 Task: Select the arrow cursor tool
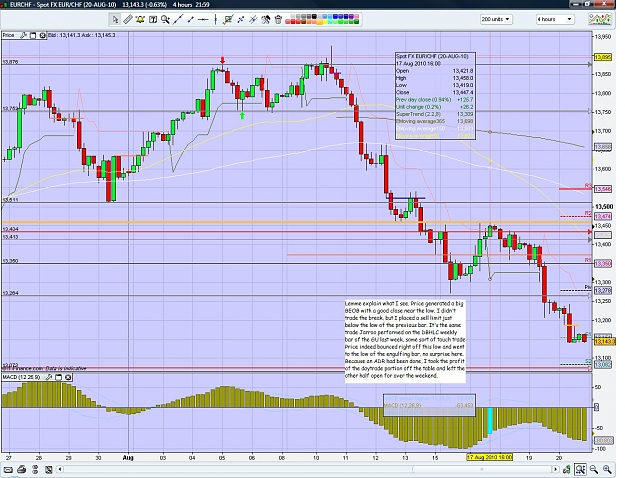(x=115, y=19)
